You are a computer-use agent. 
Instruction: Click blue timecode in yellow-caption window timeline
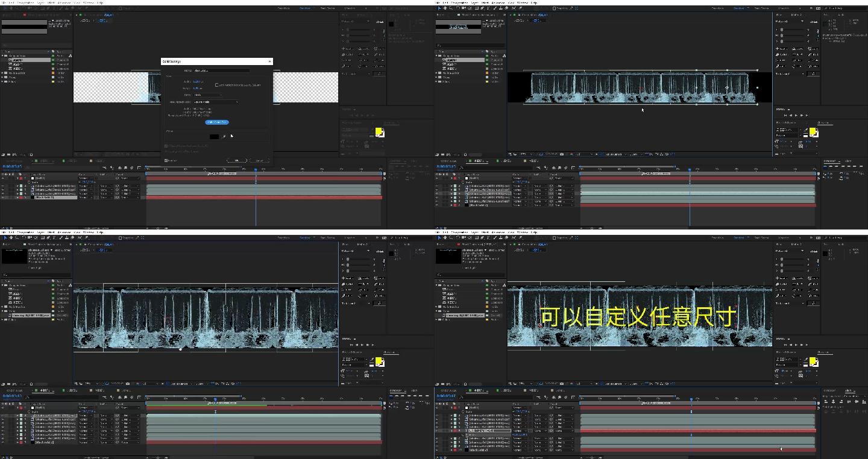click(446, 396)
